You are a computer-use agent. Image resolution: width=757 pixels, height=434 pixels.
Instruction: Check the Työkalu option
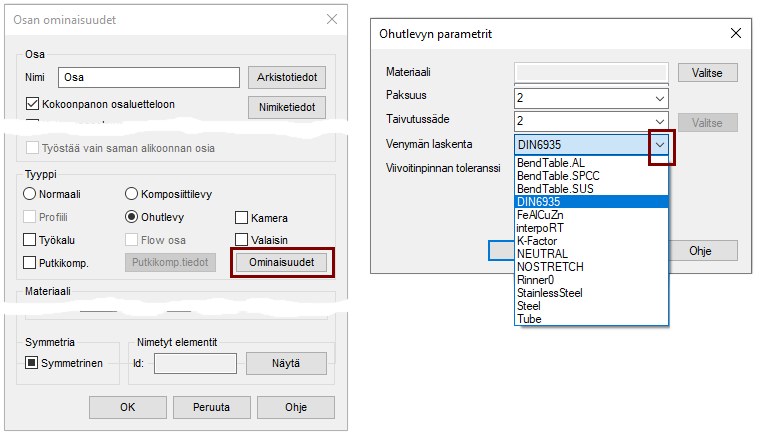click(30, 240)
